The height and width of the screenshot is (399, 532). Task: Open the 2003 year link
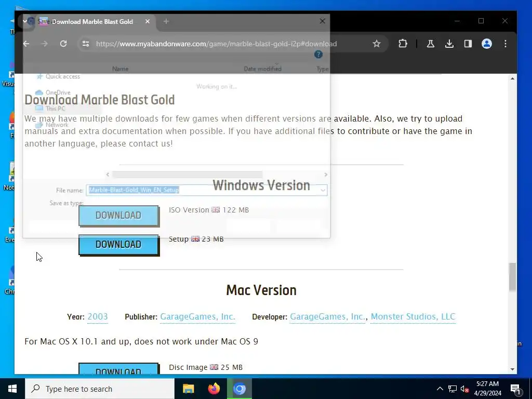pyautogui.click(x=97, y=316)
